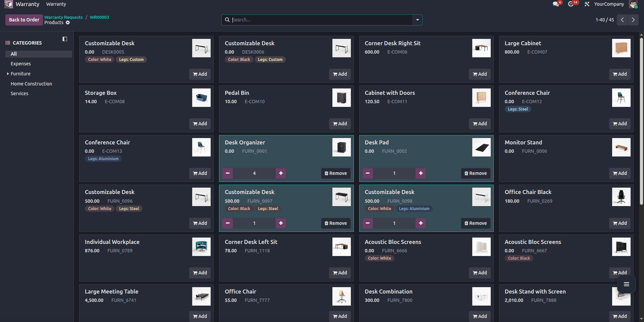
Task: Select the Expenses category
Action: (x=20, y=63)
